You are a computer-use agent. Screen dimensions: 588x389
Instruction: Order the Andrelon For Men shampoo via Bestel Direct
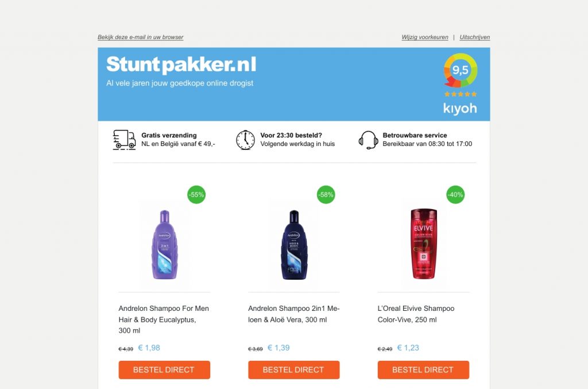point(164,370)
